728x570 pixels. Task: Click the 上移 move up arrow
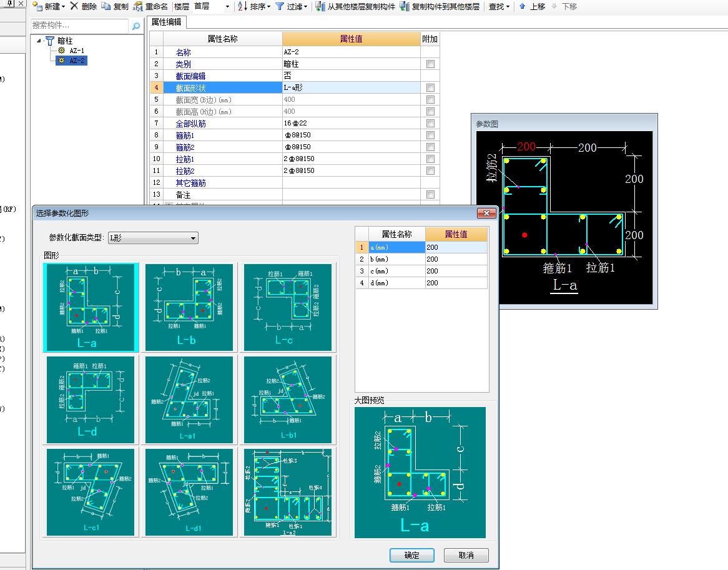point(522,6)
